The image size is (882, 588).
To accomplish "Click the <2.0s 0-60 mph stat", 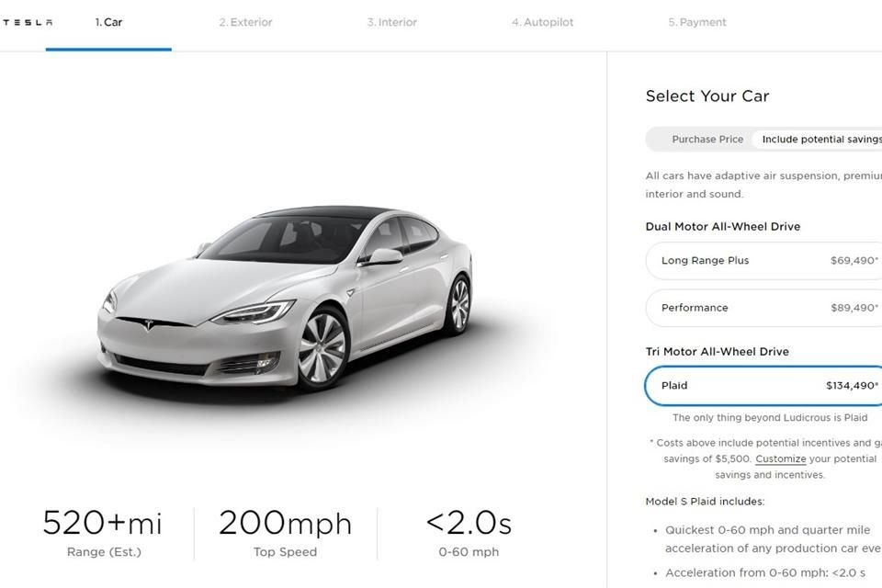I will 468,524.
